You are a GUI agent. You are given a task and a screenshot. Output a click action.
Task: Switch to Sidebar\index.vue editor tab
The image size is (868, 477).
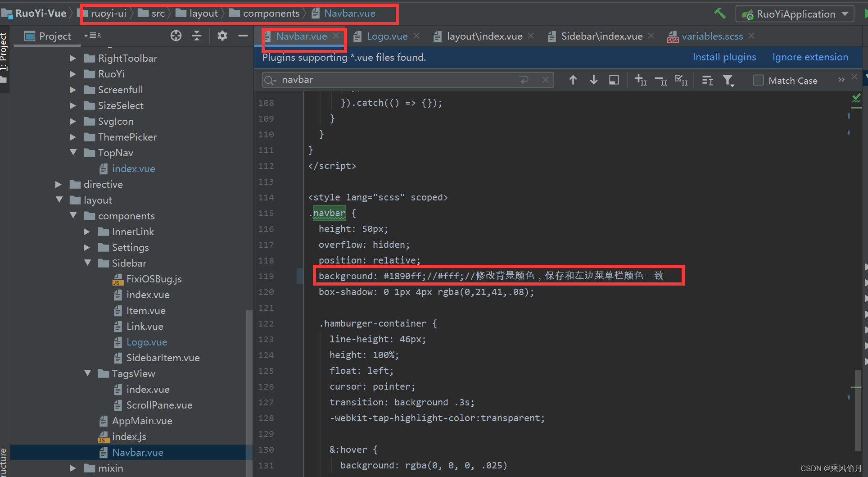tap(601, 36)
